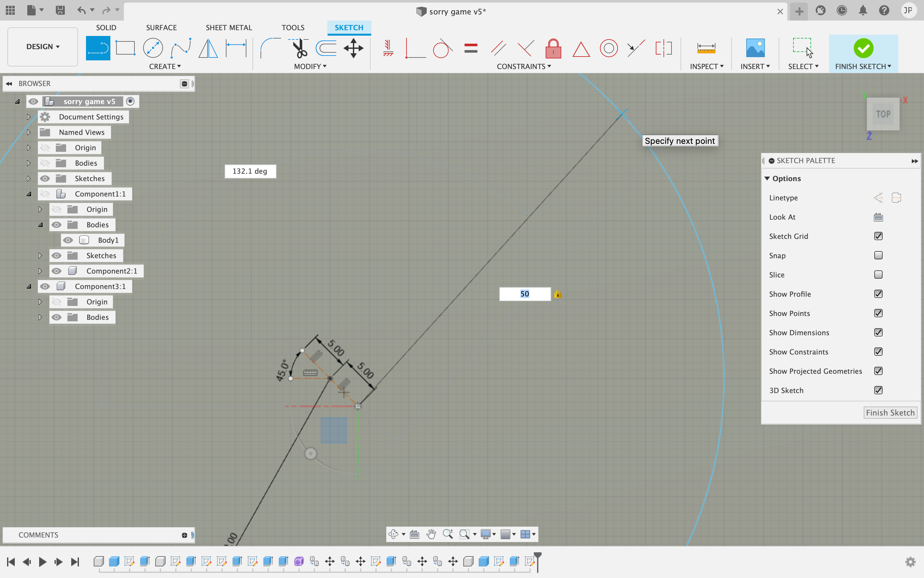
Task: Apply the Horizontal/Vertical constraint
Action: click(388, 48)
